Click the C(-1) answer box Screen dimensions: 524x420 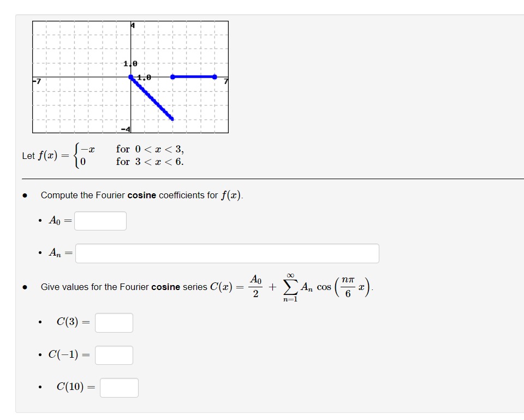[x=114, y=355]
